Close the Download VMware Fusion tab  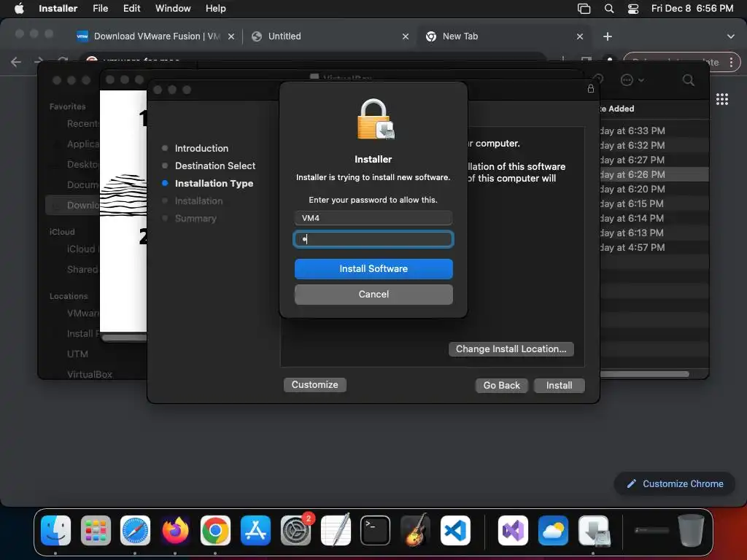231,36
